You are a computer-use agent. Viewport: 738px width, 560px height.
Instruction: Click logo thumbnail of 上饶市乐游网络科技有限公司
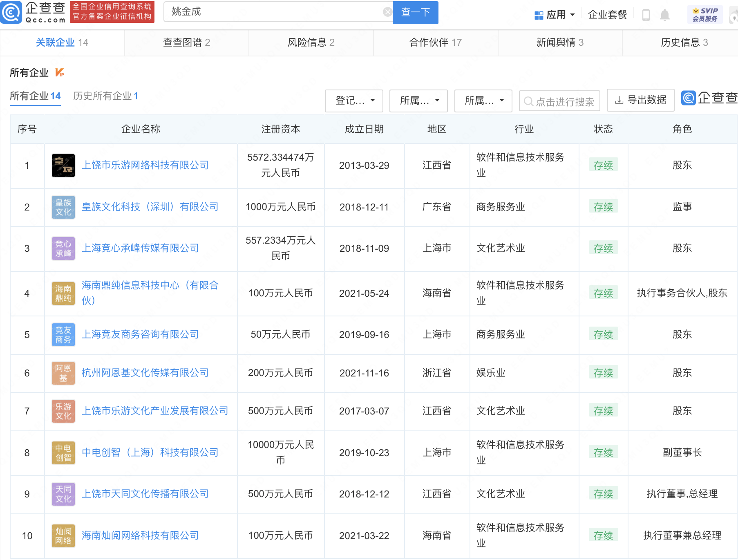[63, 166]
